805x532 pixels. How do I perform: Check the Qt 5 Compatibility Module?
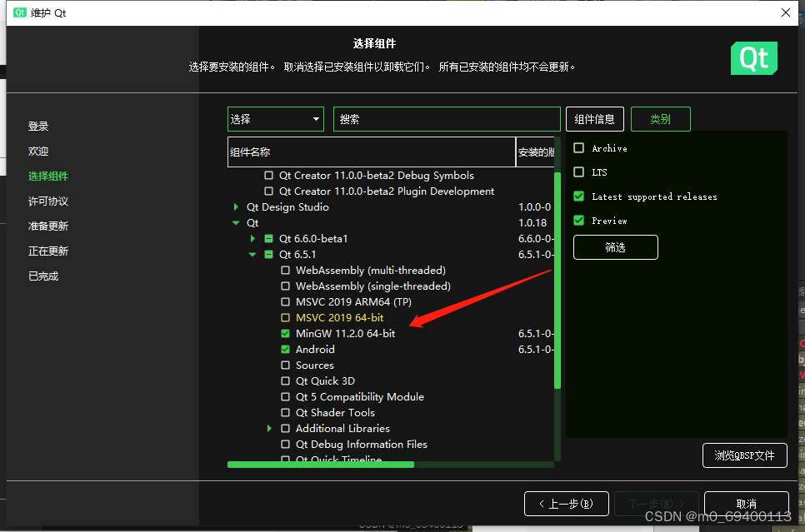click(x=287, y=396)
